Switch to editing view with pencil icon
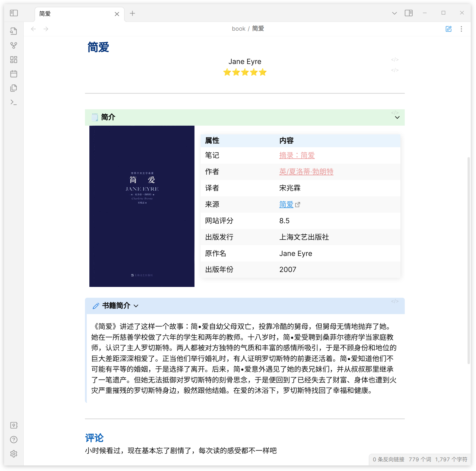The image size is (476, 471). tap(448, 29)
